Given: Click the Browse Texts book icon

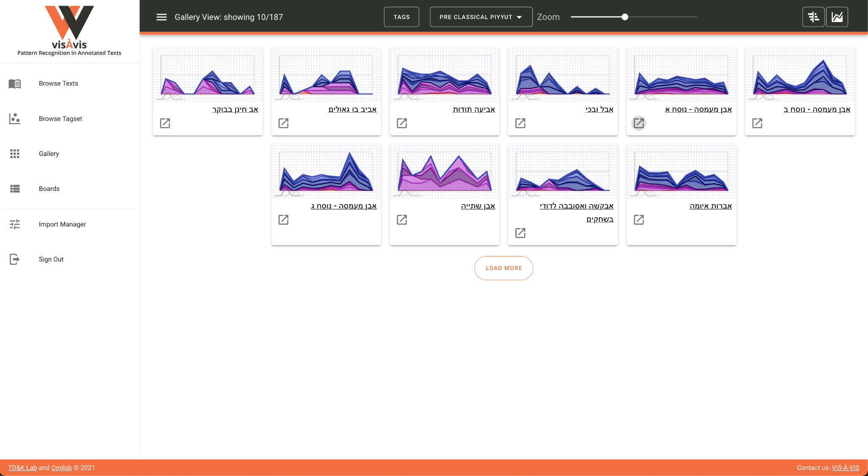Looking at the screenshot, I should 15,84.
